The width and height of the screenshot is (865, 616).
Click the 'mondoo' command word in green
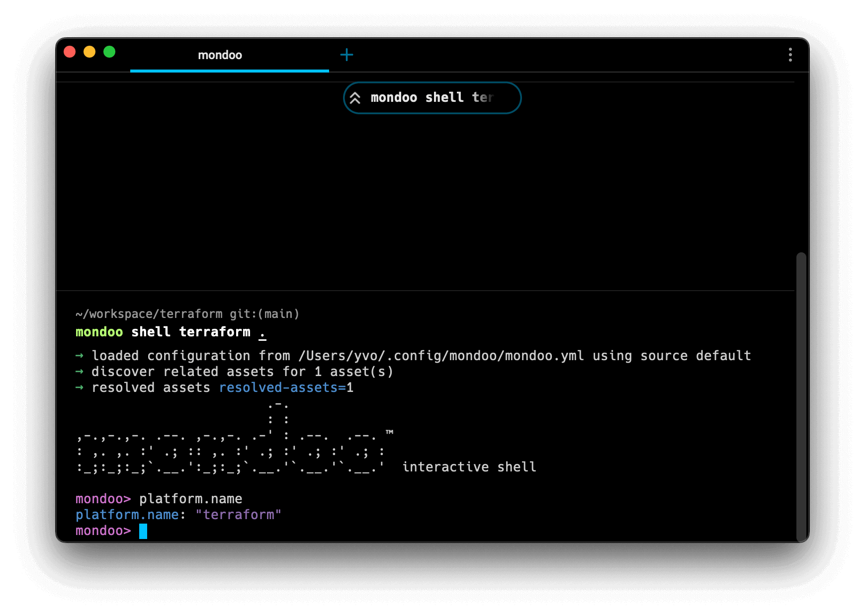point(99,332)
